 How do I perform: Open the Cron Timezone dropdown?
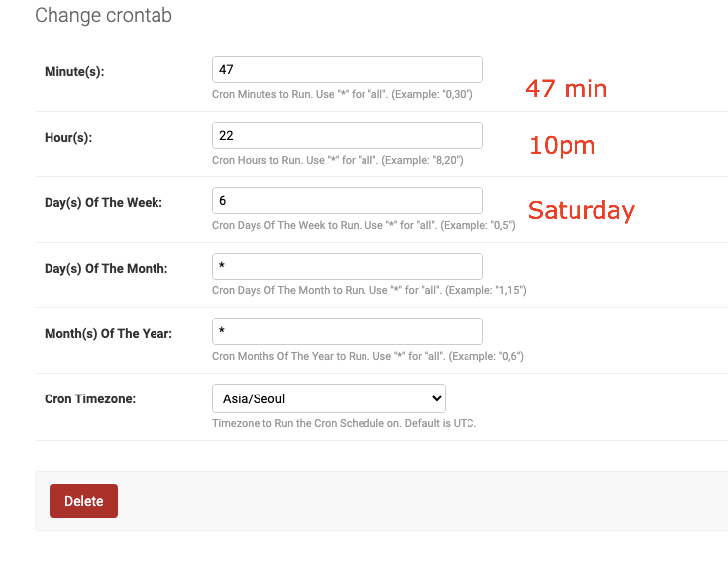coord(329,398)
